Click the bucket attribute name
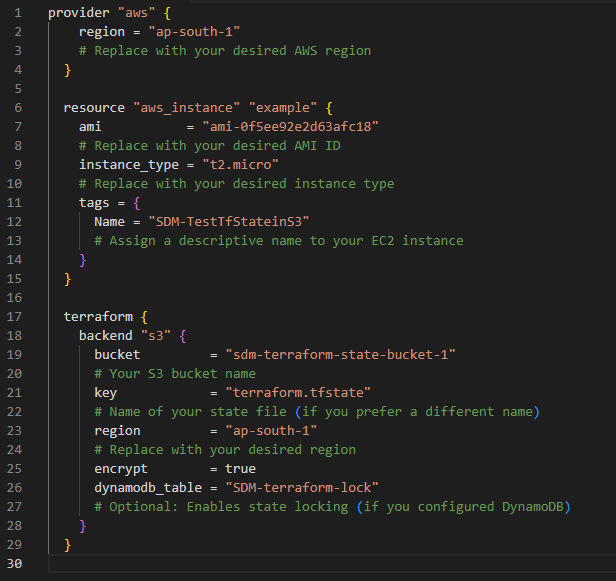616x581 pixels. (117, 355)
